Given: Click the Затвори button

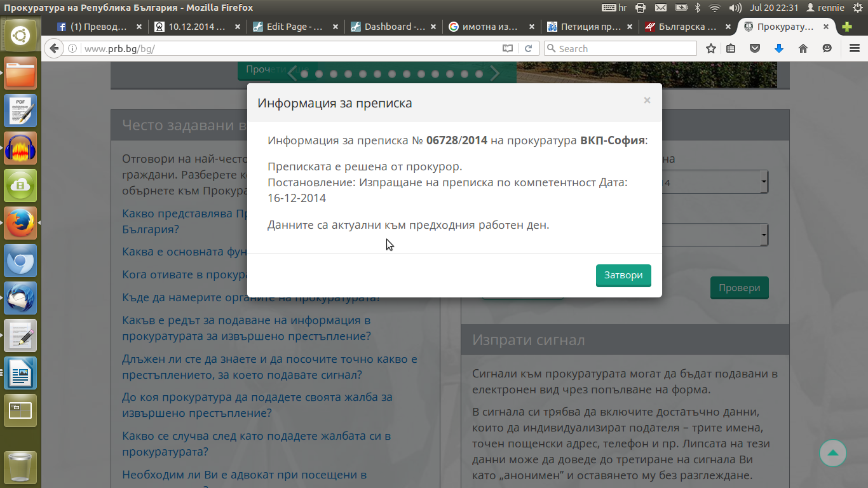Looking at the screenshot, I should click(x=623, y=275).
